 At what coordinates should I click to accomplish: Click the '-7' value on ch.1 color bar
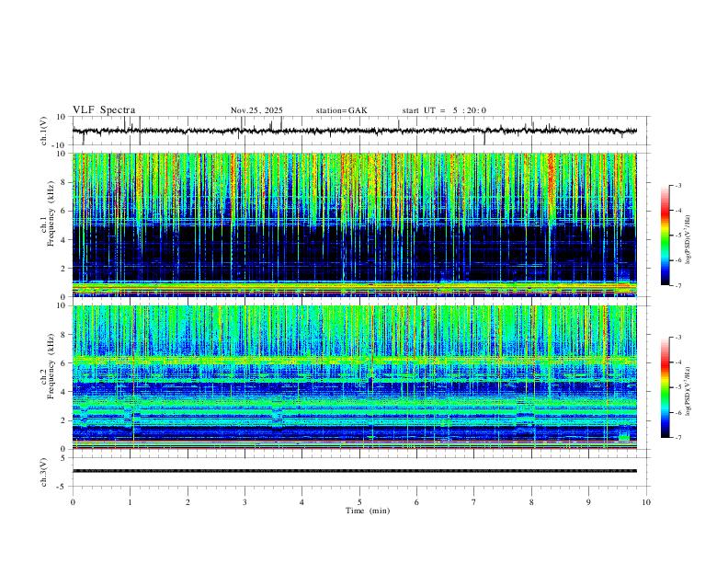[x=677, y=285]
